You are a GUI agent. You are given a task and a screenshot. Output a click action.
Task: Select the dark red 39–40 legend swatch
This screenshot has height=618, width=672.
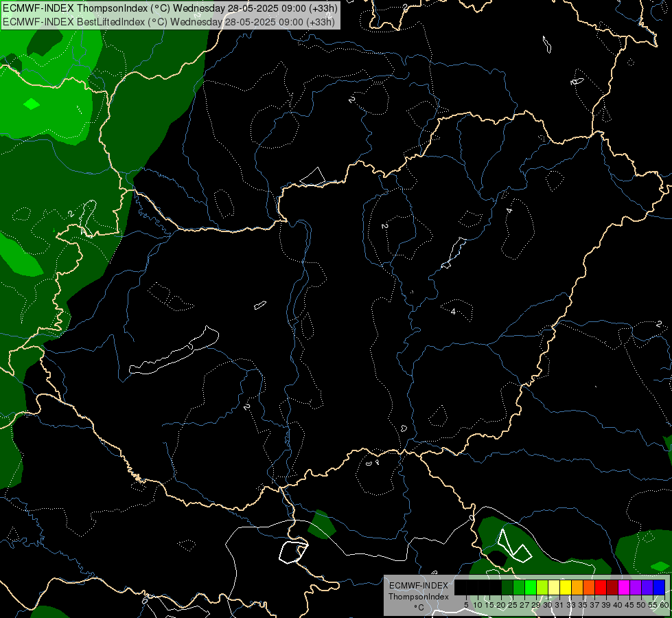tap(612, 587)
